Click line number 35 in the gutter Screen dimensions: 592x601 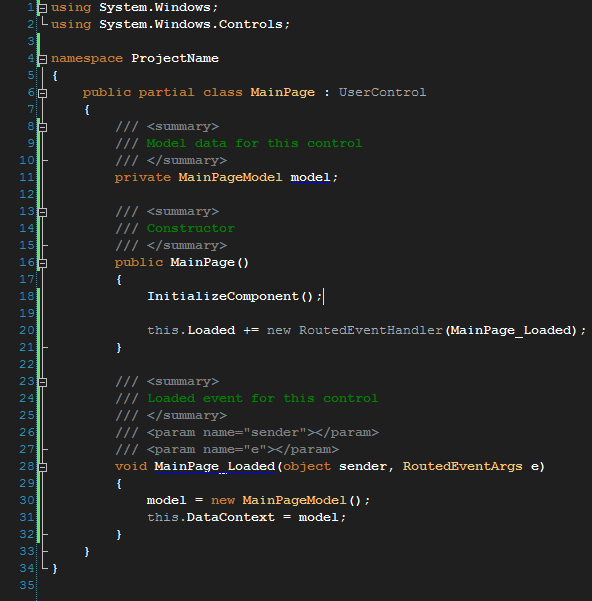coord(26,585)
